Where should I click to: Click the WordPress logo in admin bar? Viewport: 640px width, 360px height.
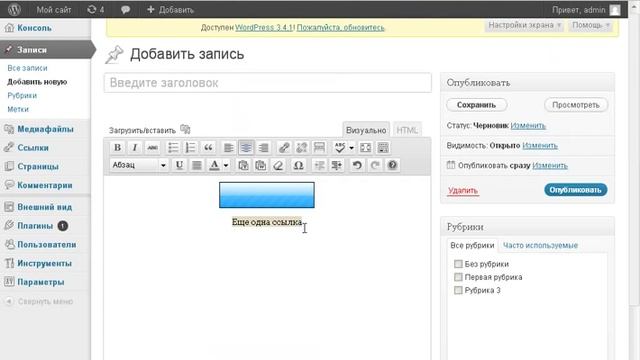[x=14, y=9]
